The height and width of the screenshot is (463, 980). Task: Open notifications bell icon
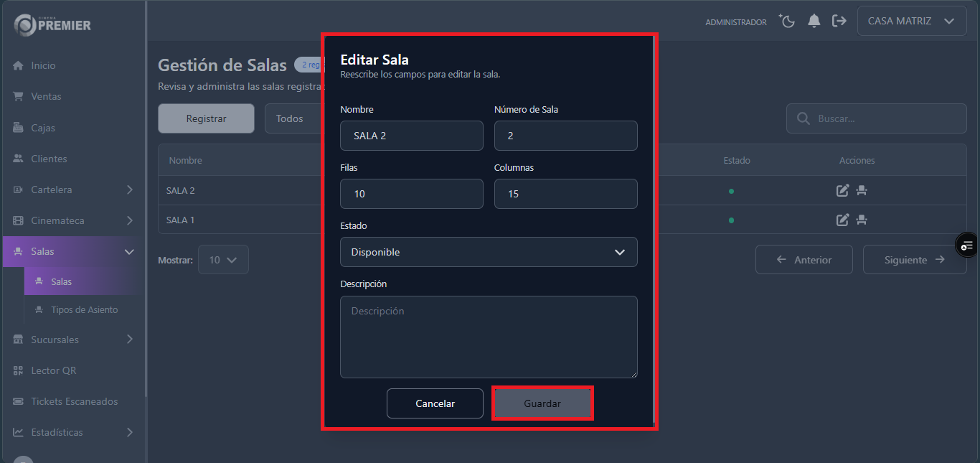814,22
